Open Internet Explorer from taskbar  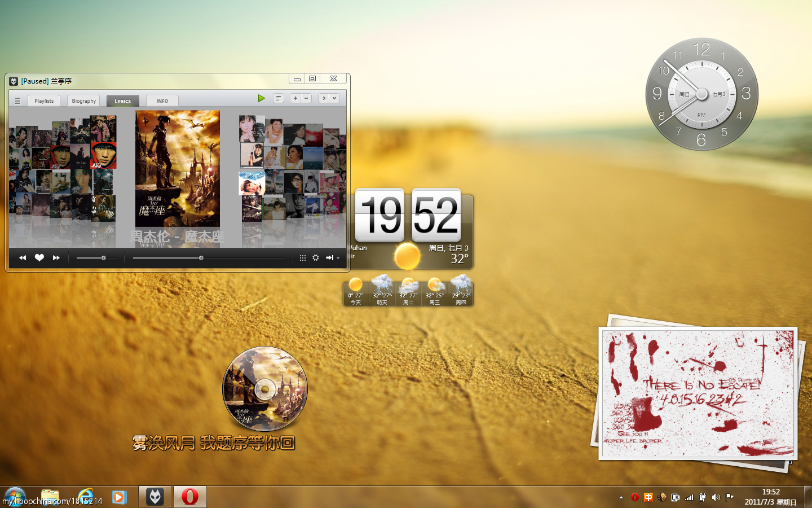(85, 497)
